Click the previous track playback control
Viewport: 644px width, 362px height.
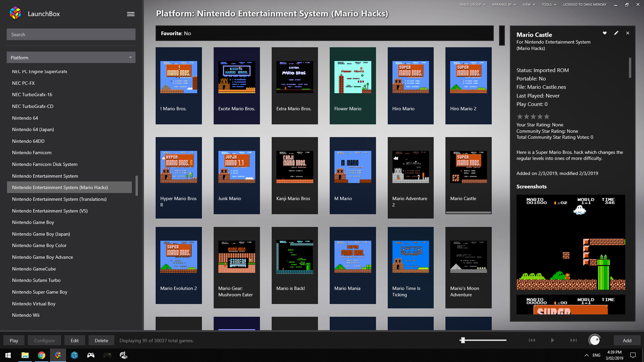(532, 340)
